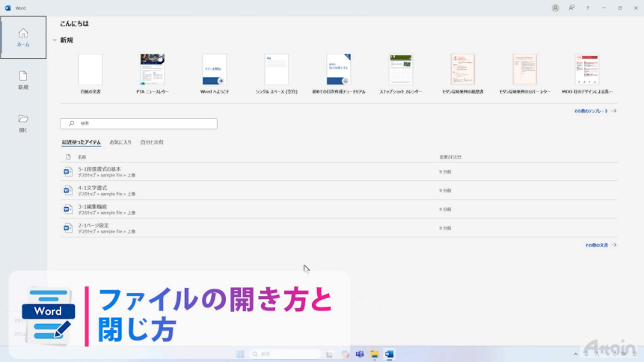644x362 pixels.
Task: Collapse the 新規 section chevron
Action: click(54, 40)
